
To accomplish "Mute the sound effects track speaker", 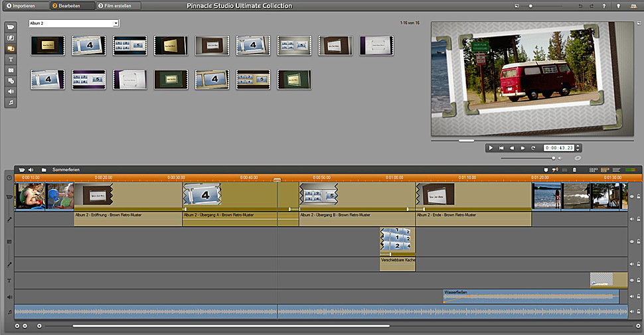I will click(x=632, y=296).
